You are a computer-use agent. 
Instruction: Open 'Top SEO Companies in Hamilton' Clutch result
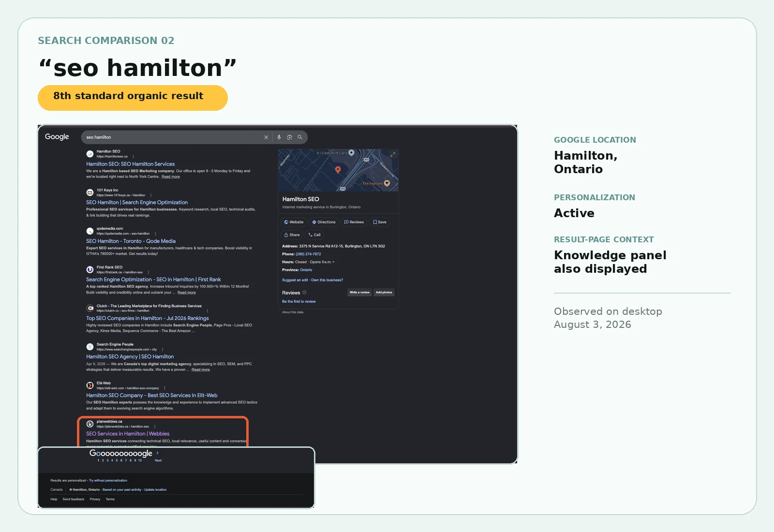click(x=148, y=318)
